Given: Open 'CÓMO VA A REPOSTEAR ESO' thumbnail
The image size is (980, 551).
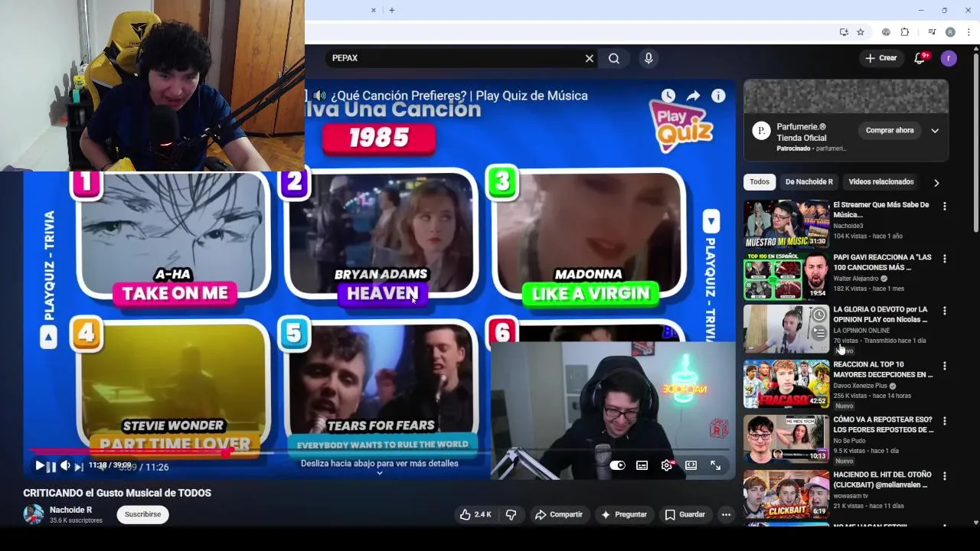Looking at the screenshot, I should click(x=786, y=439).
